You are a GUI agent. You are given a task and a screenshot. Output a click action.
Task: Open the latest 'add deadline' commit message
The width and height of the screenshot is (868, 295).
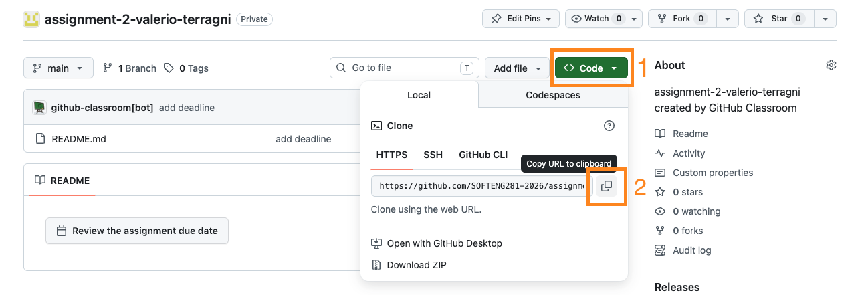click(187, 108)
